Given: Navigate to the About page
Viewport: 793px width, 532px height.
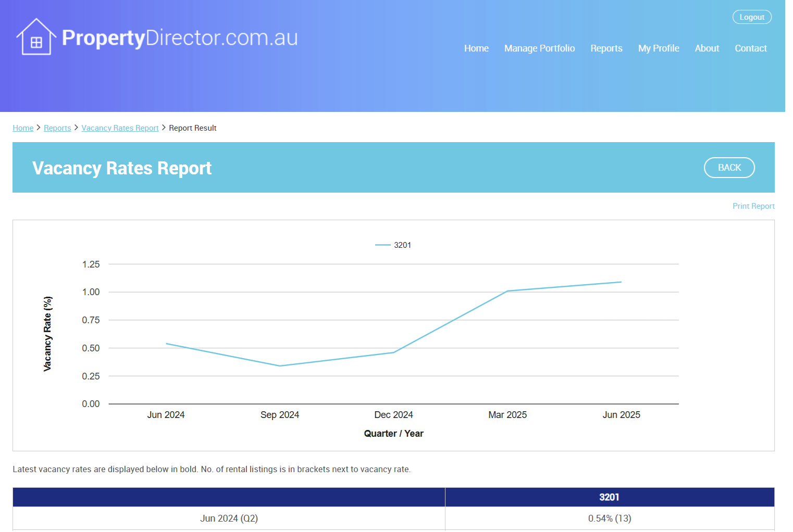Looking at the screenshot, I should click(707, 48).
